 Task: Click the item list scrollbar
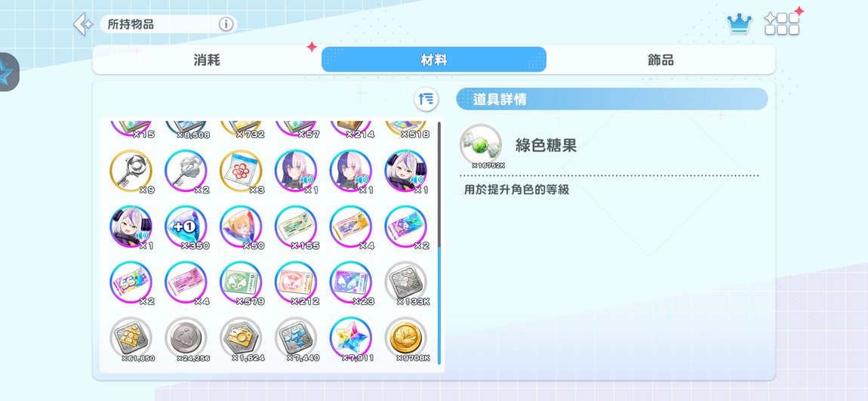439,242
